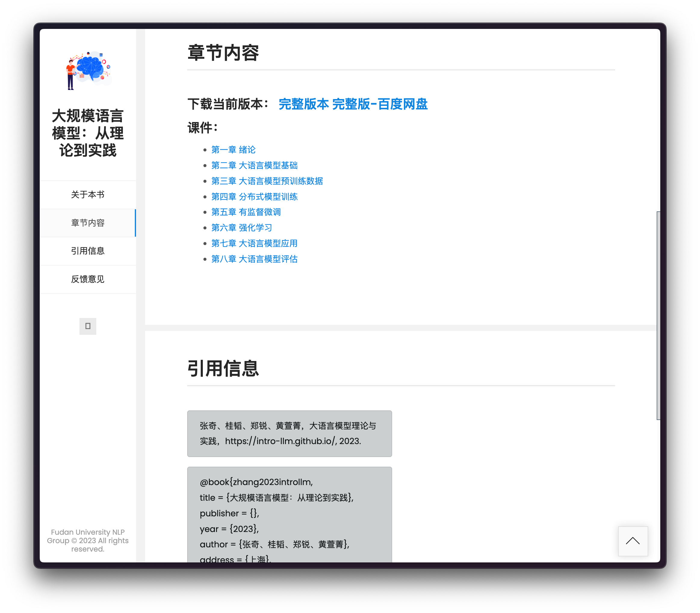Open the 关于本书 sidebar menu item

click(x=88, y=194)
